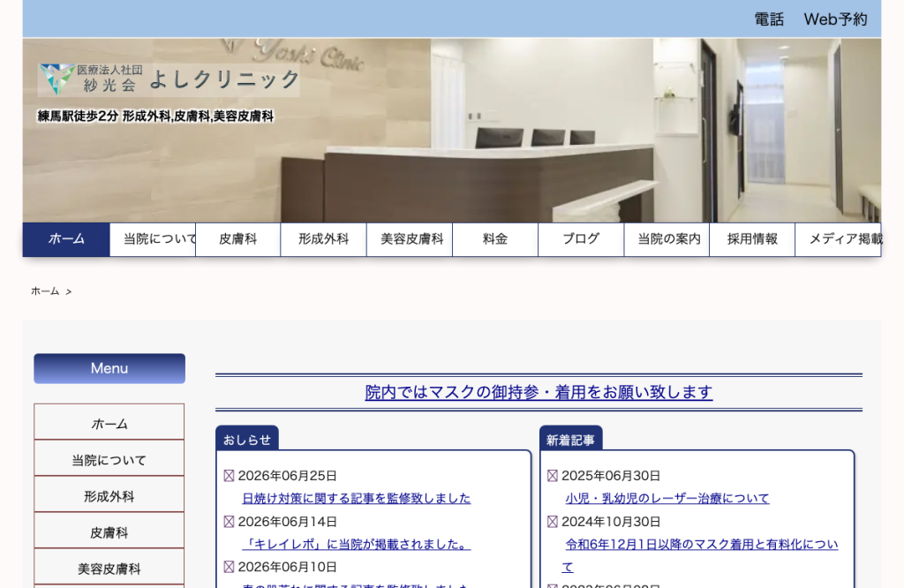The height and width of the screenshot is (588, 904).
Task: Open 形成外科 in the top navigation bar
Action: point(323,239)
